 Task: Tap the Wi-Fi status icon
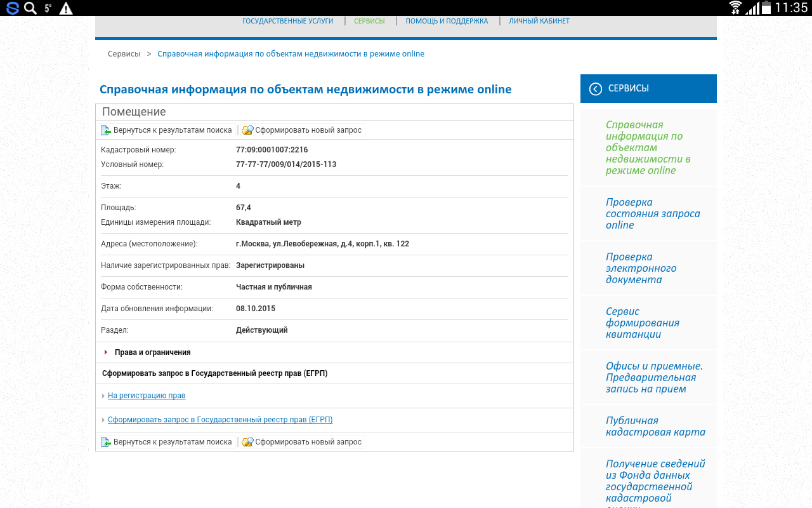click(x=735, y=8)
